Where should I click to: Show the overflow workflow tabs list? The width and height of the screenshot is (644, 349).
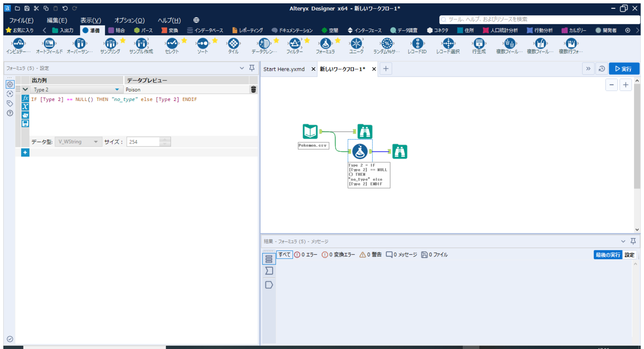pyautogui.click(x=588, y=69)
